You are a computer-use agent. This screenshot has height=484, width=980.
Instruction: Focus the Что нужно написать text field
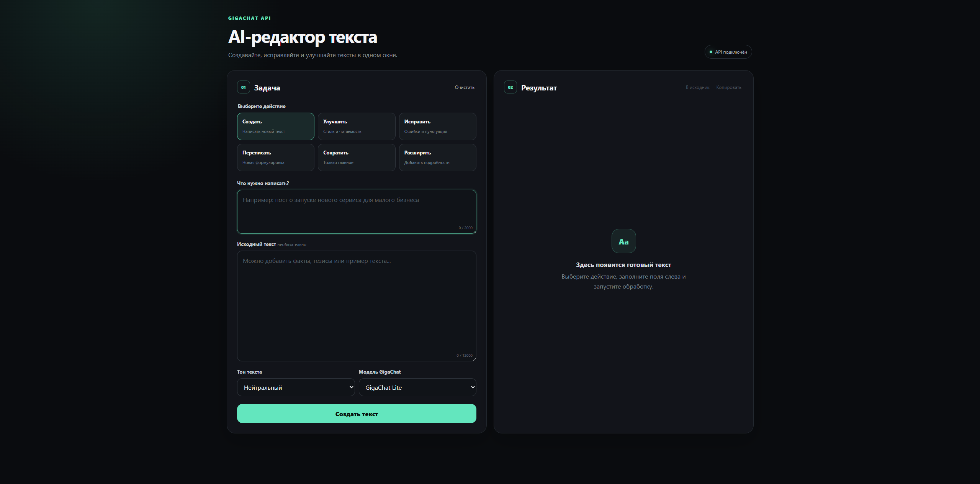(x=357, y=212)
